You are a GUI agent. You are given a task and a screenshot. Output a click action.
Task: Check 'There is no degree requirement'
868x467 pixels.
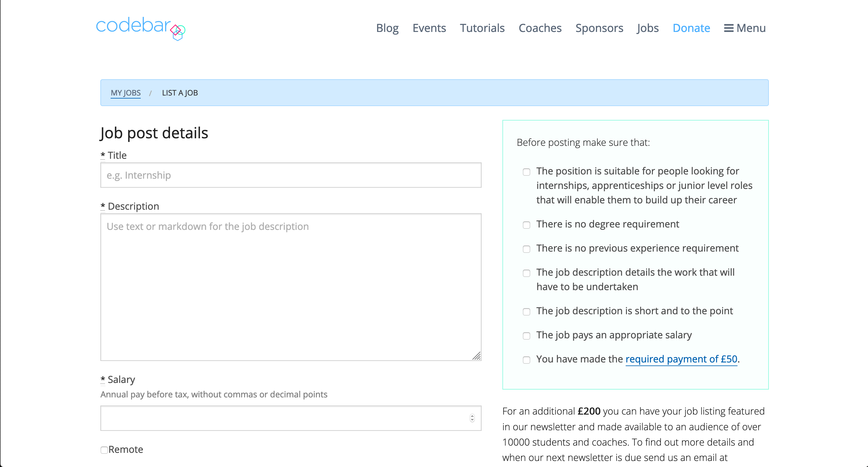[526, 225]
